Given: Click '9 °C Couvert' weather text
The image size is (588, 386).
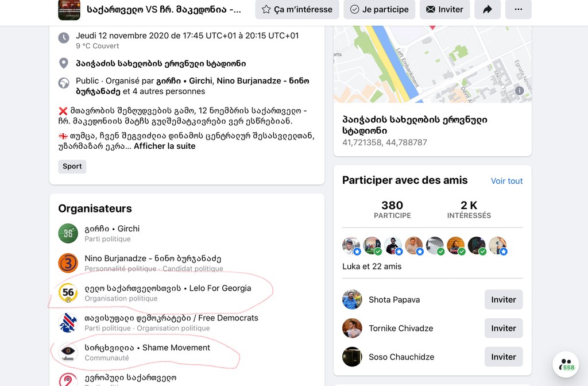Looking at the screenshot, I should [97, 46].
